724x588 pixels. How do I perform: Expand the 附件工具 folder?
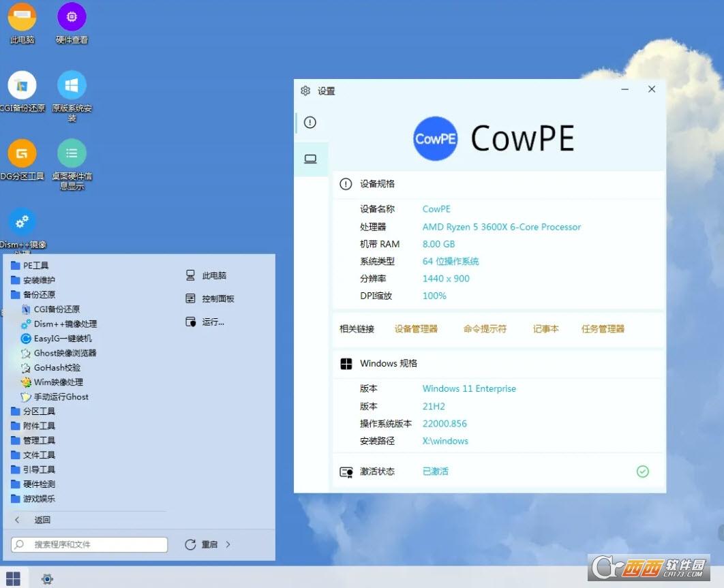[33, 426]
